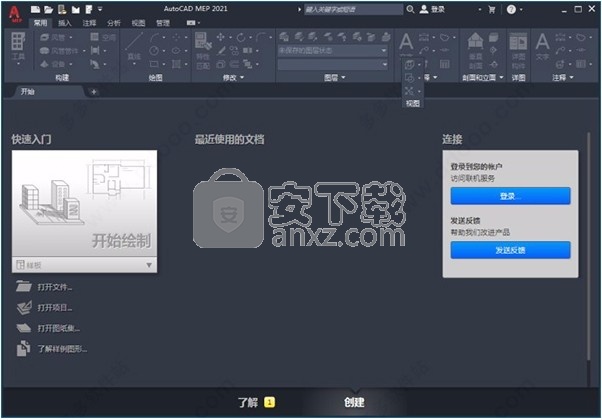Toggle the ribbon minimize button after 管理 tab
Screen dimensions: 602x420
(193, 23)
